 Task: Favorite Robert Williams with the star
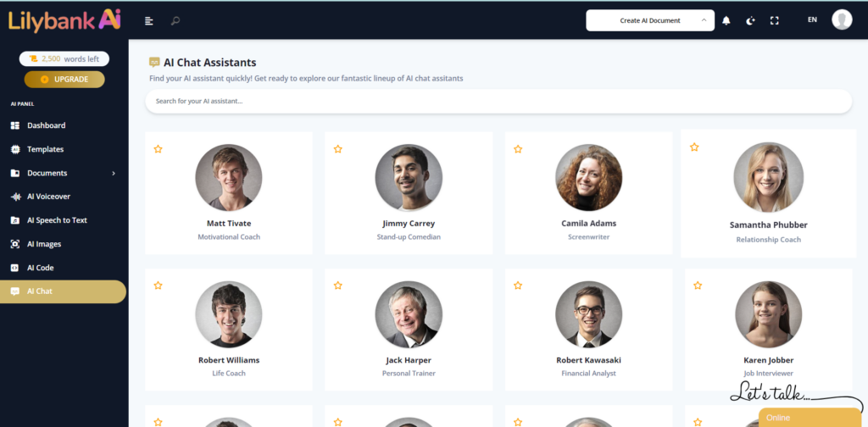coord(158,286)
